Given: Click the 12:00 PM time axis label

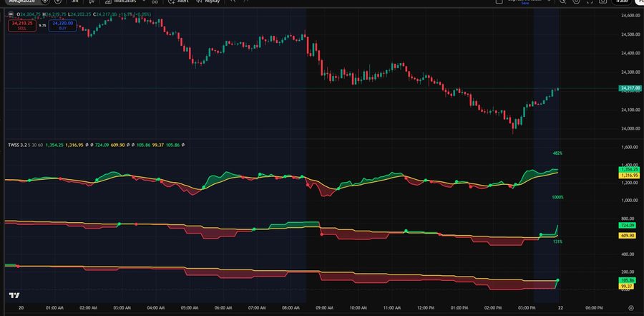Looking at the screenshot, I should click(x=426, y=308).
